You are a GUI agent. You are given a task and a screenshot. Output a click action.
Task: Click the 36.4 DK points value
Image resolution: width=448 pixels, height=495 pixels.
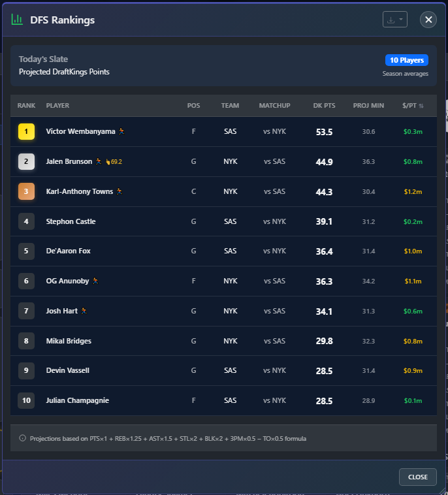324,251
